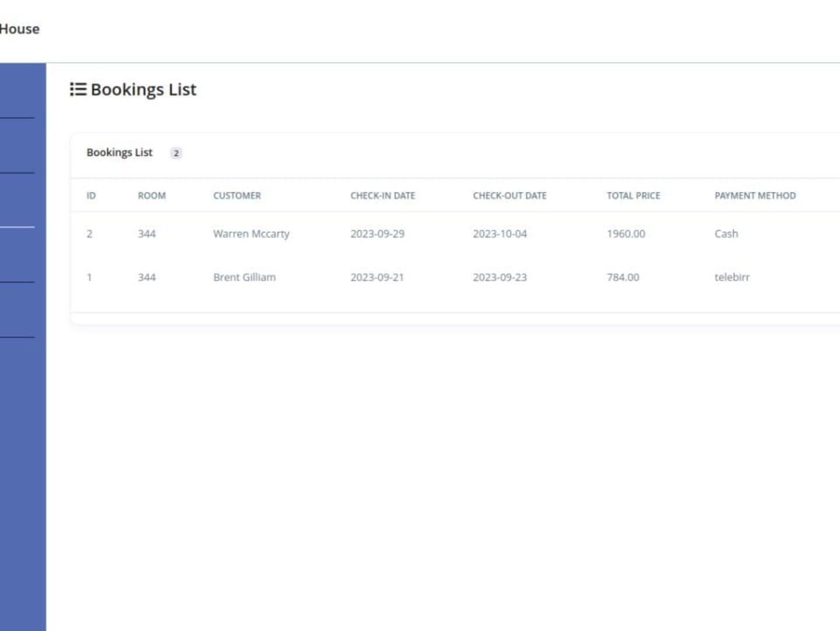This screenshot has height=631, width=840.
Task: Click the CUSTOMER column header
Action: (x=237, y=196)
